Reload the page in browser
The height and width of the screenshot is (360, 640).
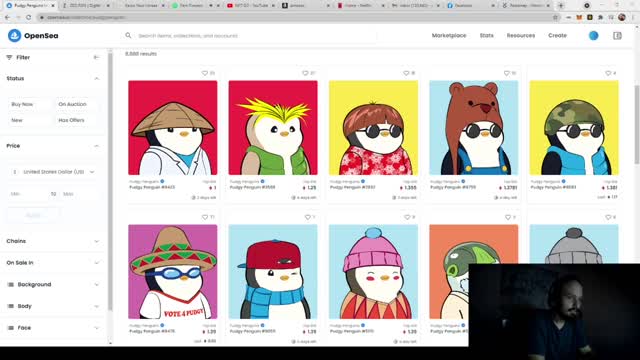click(28, 18)
